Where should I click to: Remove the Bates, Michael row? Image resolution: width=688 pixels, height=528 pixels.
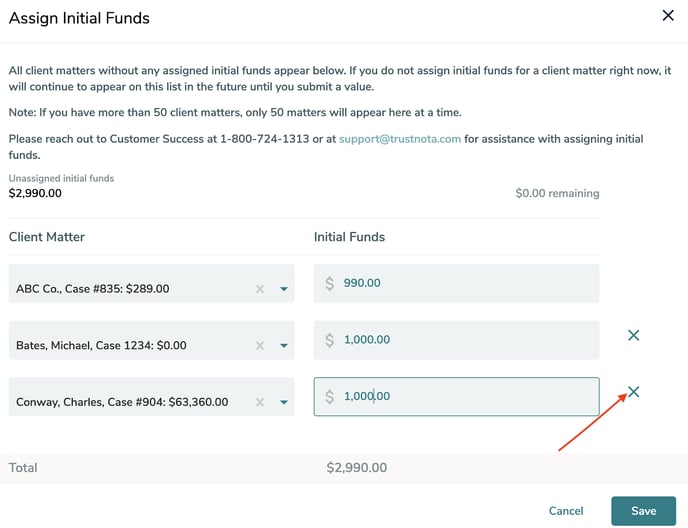pyautogui.click(x=633, y=336)
